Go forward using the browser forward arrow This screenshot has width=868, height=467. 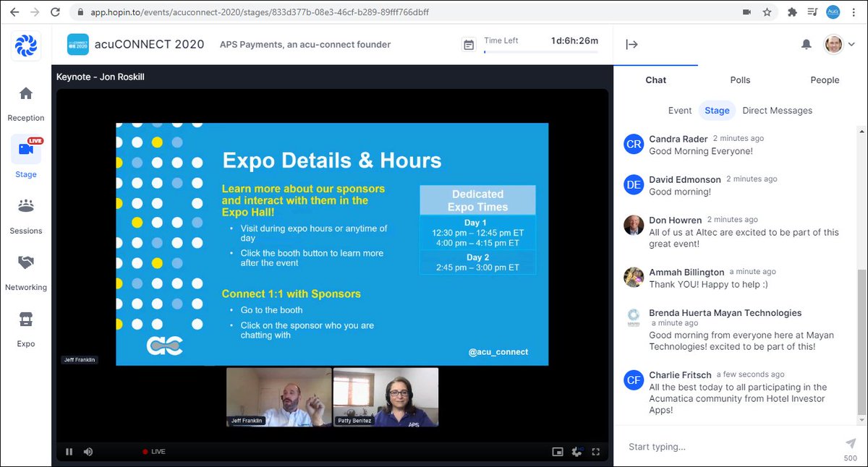tap(36, 12)
